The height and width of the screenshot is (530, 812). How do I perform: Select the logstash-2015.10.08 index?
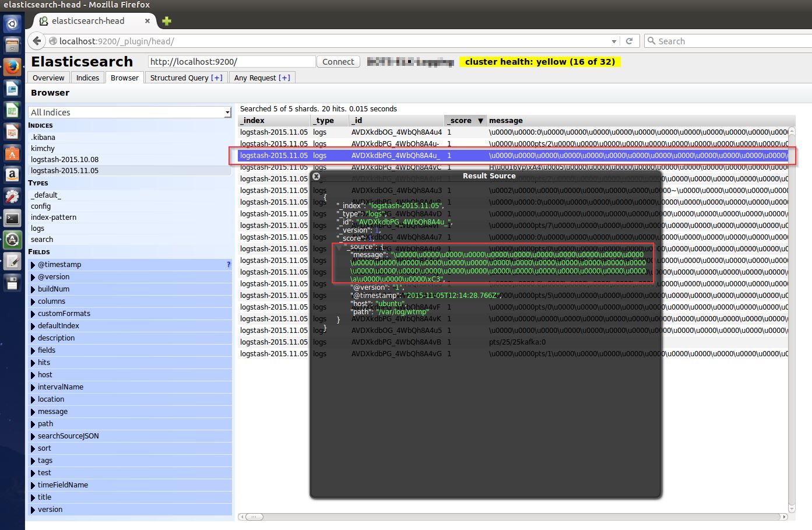click(x=65, y=159)
